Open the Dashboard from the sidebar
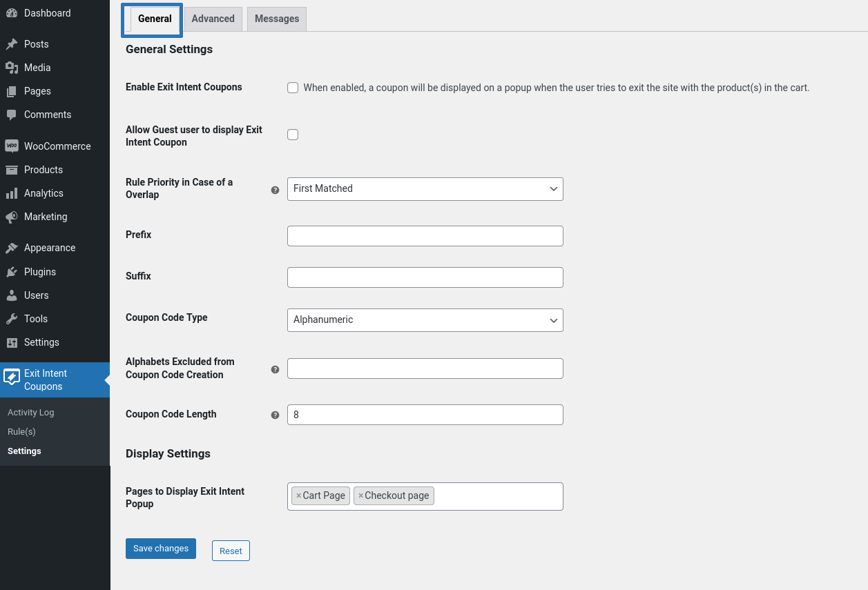Viewport: 868px width, 590px height. pyautogui.click(x=47, y=12)
